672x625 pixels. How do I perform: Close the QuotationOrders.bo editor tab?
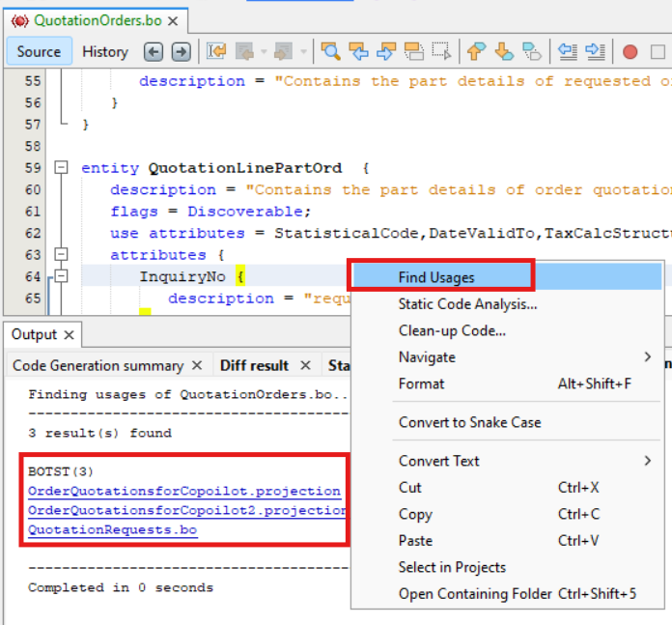point(173,21)
